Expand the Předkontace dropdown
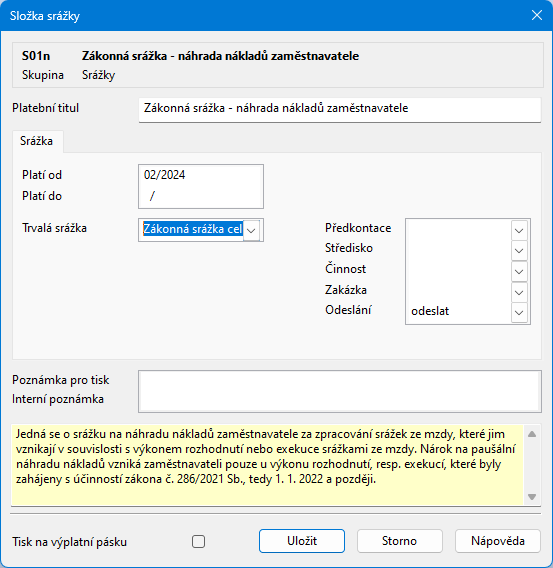Screen dimensions: 553x568 point(519,230)
